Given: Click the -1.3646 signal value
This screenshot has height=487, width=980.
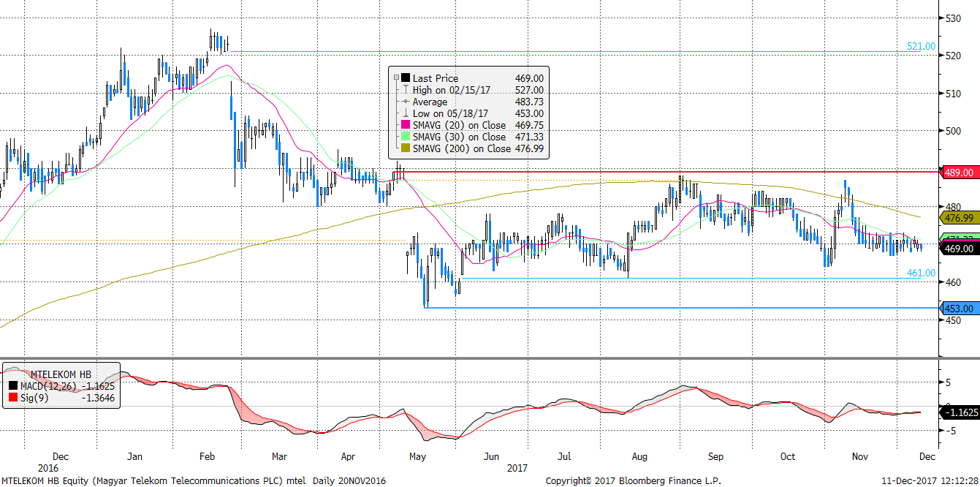Looking at the screenshot, I should 98,397.
